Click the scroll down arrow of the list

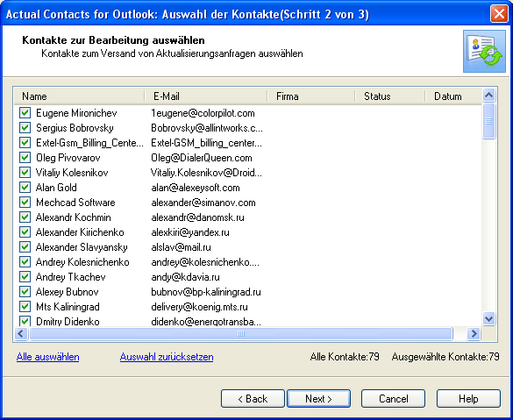[x=488, y=318]
